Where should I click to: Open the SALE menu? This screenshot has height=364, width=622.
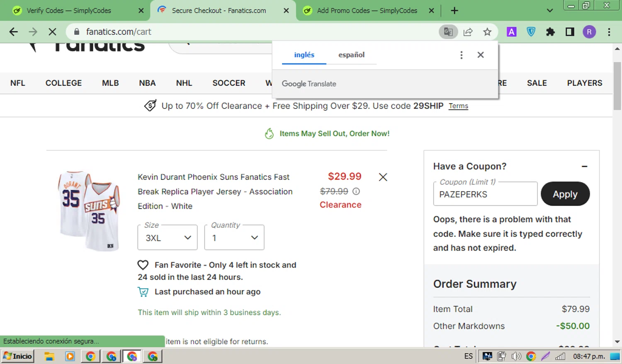point(537,83)
